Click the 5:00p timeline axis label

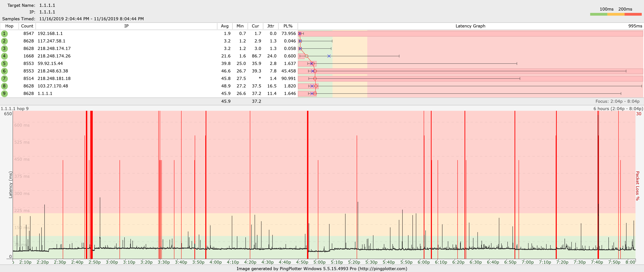319,262
